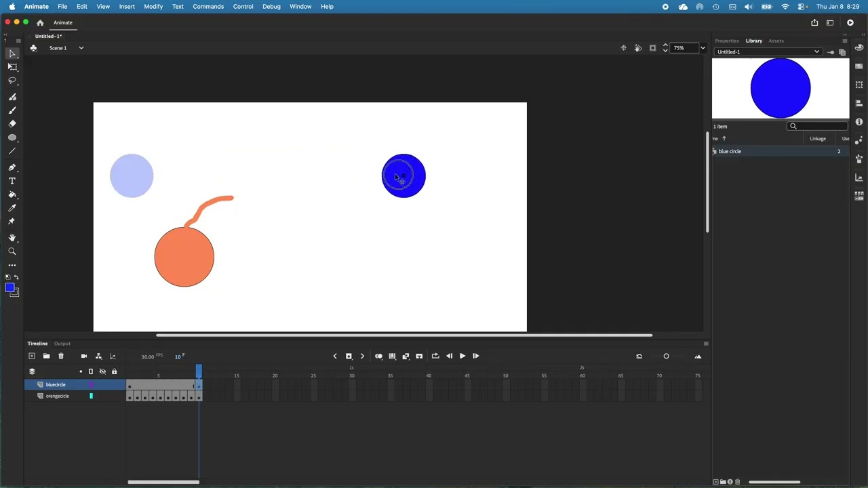Open the fill color swatch
The height and width of the screenshot is (488, 868).
coord(9,288)
